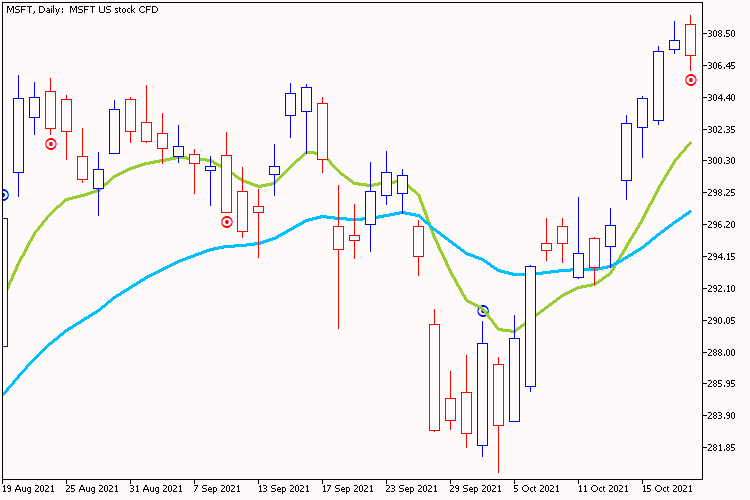Click the '11 Oct 2021' date label
Viewport: 750px width, 500px height.
pos(603,489)
